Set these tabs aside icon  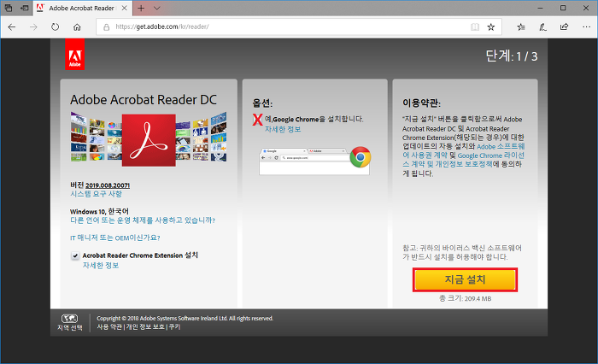pyautogui.click(x=25, y=8)
